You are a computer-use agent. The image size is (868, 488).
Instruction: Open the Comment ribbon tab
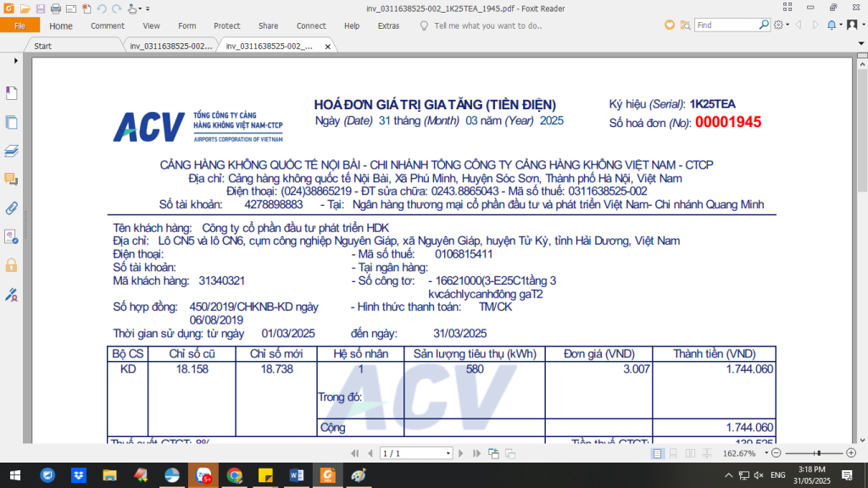[x=108, y=25]
